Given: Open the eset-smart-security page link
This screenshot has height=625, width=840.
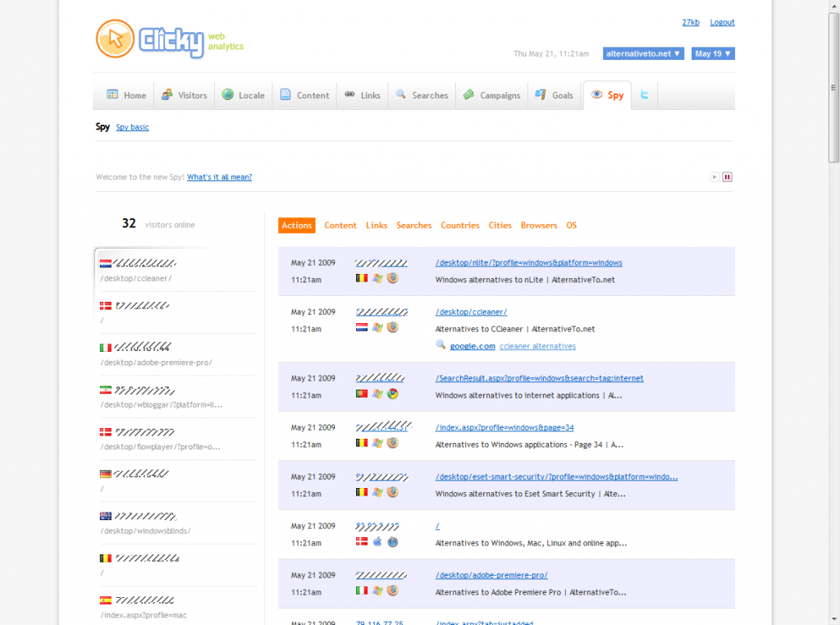Looking at the screenshot, I should tap(557, 477).
